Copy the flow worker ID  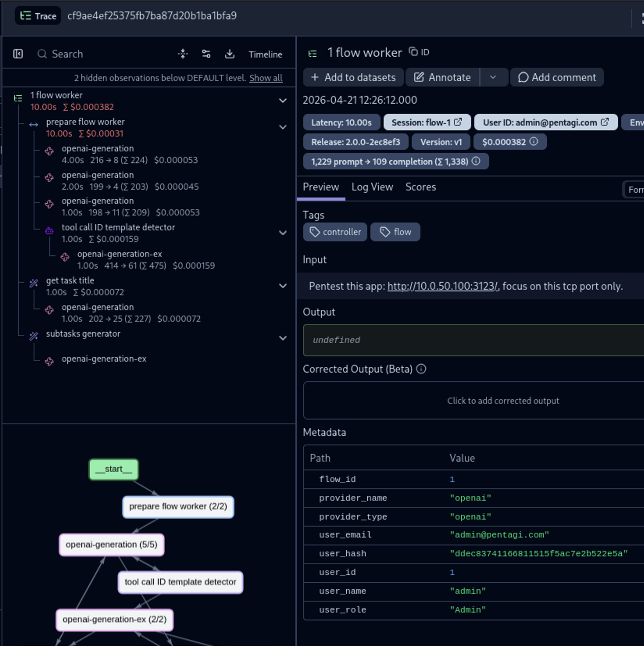pos(419,52)
